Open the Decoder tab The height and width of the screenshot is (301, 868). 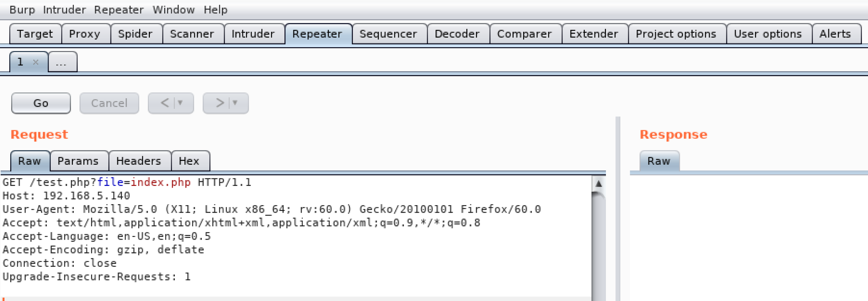point(457,34)
